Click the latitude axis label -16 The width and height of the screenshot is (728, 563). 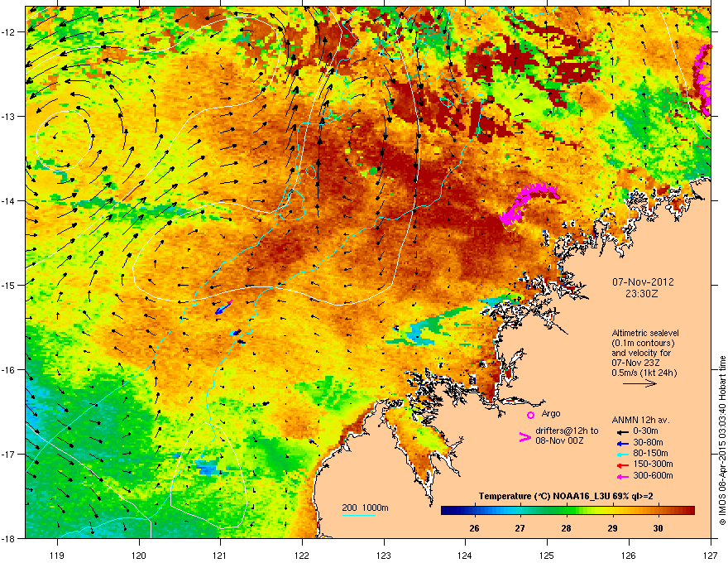coord(9,370)
